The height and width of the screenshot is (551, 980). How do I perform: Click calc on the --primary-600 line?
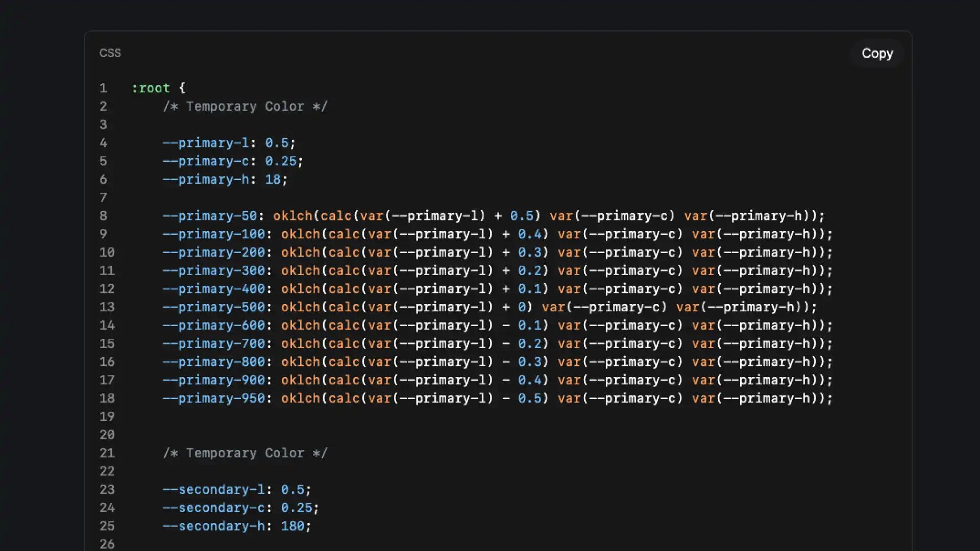coord(344,325)
